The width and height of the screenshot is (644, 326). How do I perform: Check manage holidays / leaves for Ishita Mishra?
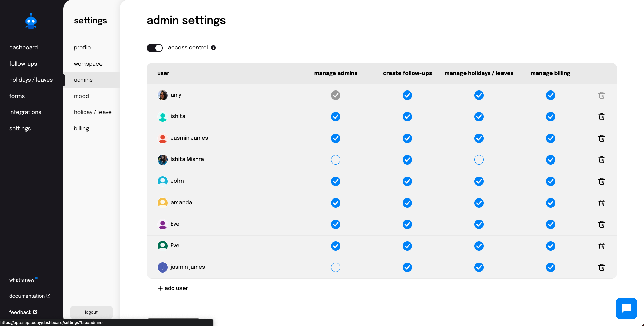[x=479, y=160]
